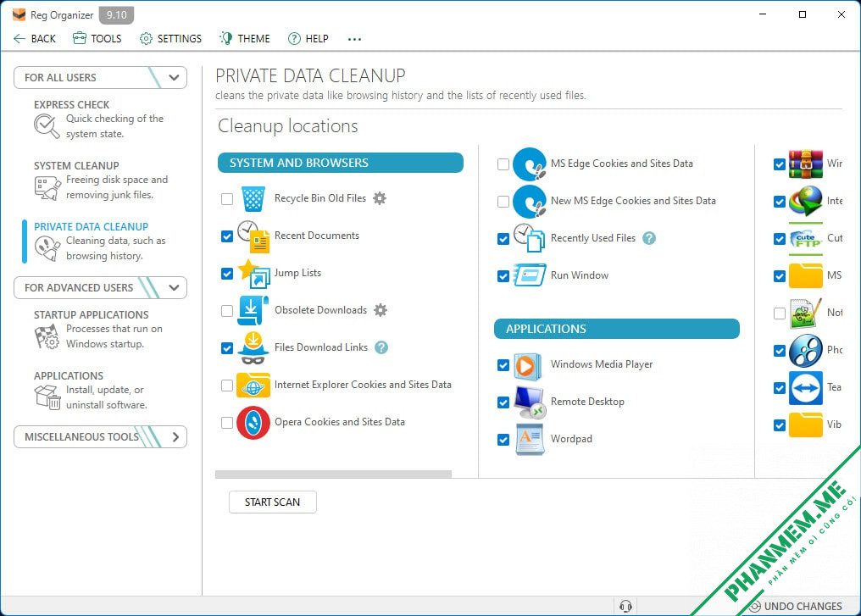The image size is (861, 616).
Task: Click the Windows Media Player icon
Action: coord(528,366)
